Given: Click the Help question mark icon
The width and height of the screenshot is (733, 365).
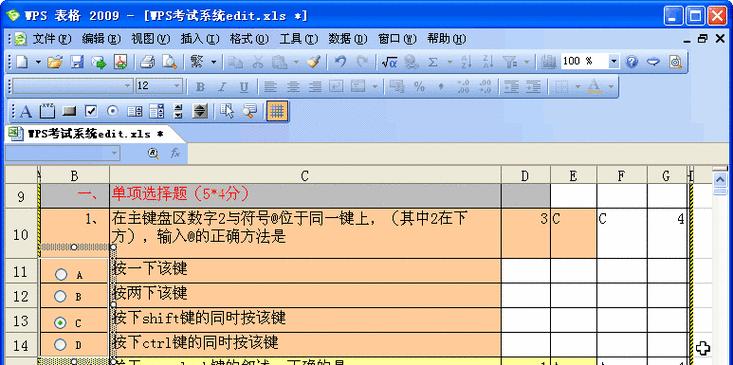Looking at the screenshot, I should point(632,62).
